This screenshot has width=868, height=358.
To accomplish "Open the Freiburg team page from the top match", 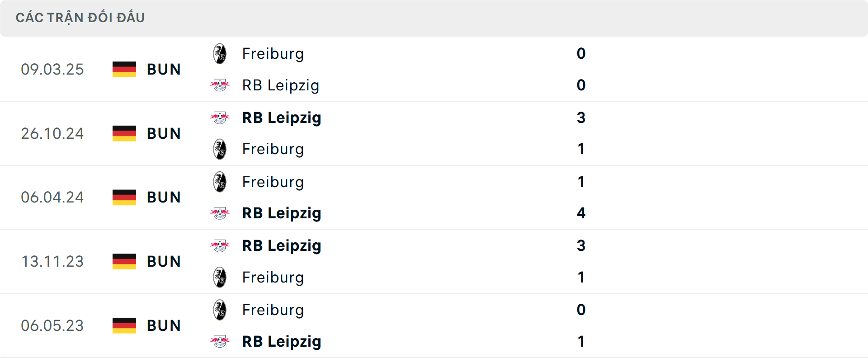I will point(273,53).
